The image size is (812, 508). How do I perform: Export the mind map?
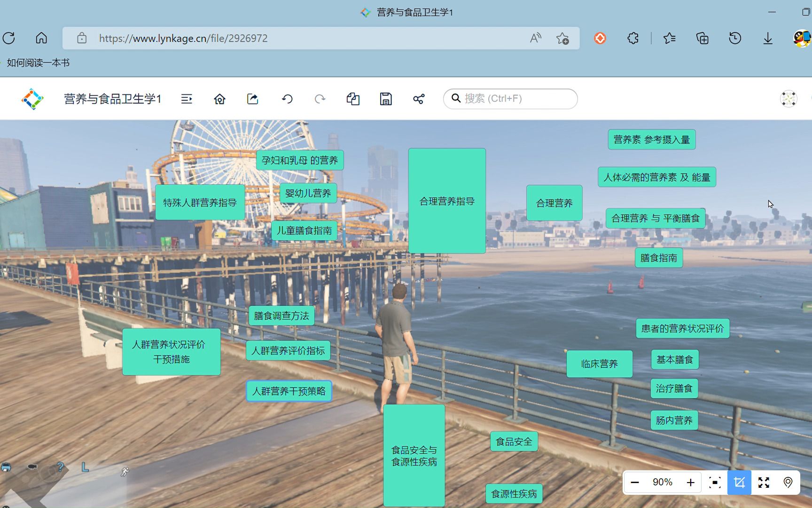click(253, 99)
